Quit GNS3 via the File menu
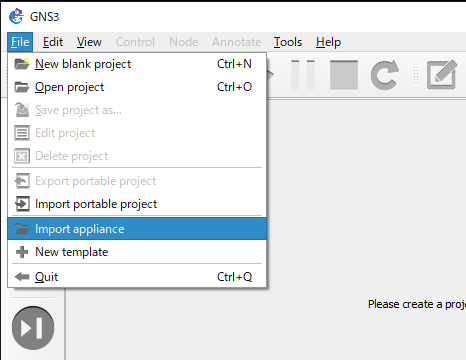Image resolution: width=466 pixels, height=360 pixels. pyautogui.click(x=137, y=277)
